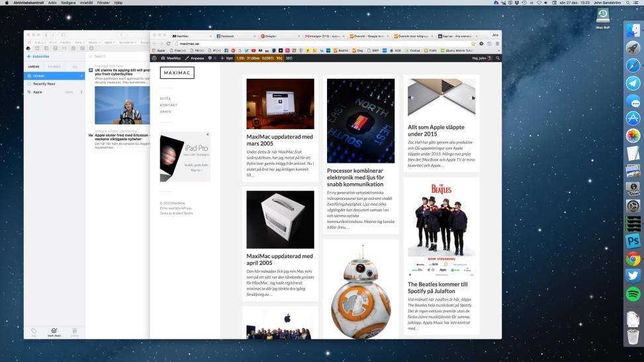Click Safari back arrow in reader window

pos(46,35)
